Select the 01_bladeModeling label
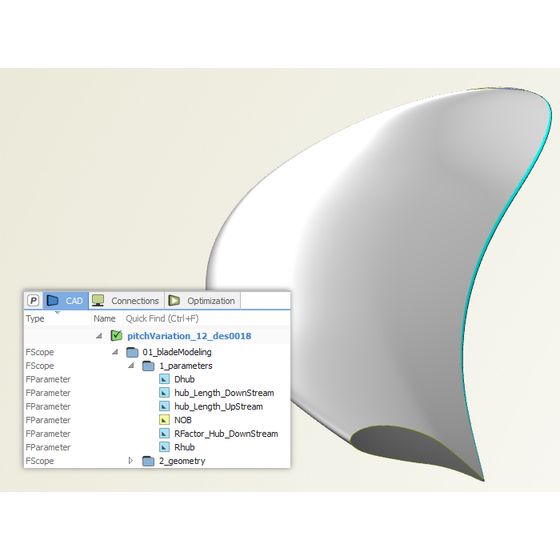 pyautogui.click(x=177, y=352)
